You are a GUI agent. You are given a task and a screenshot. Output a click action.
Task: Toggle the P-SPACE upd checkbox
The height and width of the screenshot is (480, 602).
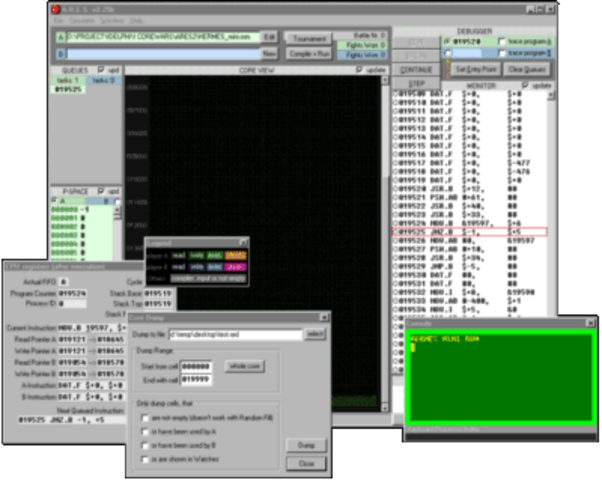click(x=101, y=191)
